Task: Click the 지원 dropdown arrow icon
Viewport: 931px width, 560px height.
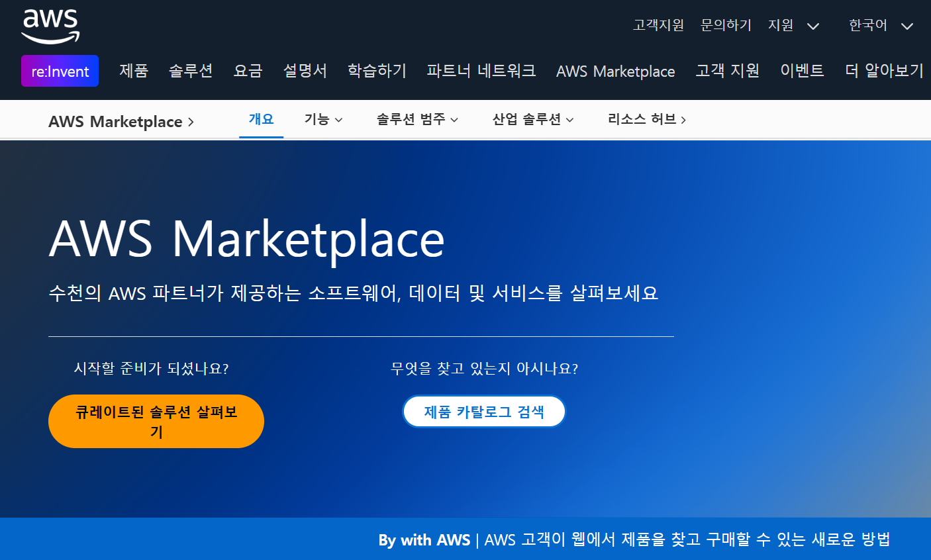Action: tap(813, 26)
